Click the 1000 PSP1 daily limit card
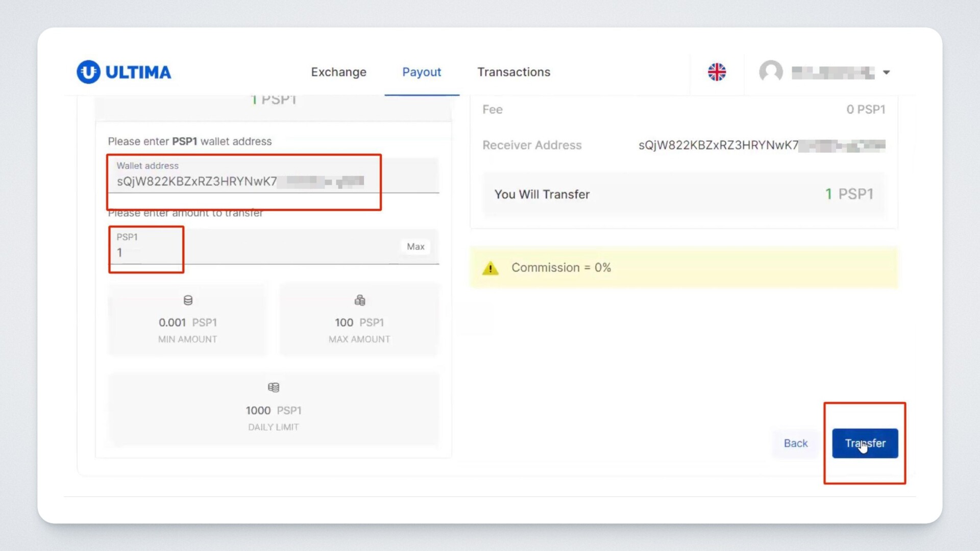This screenshot has width=980, height=551. 274,409
